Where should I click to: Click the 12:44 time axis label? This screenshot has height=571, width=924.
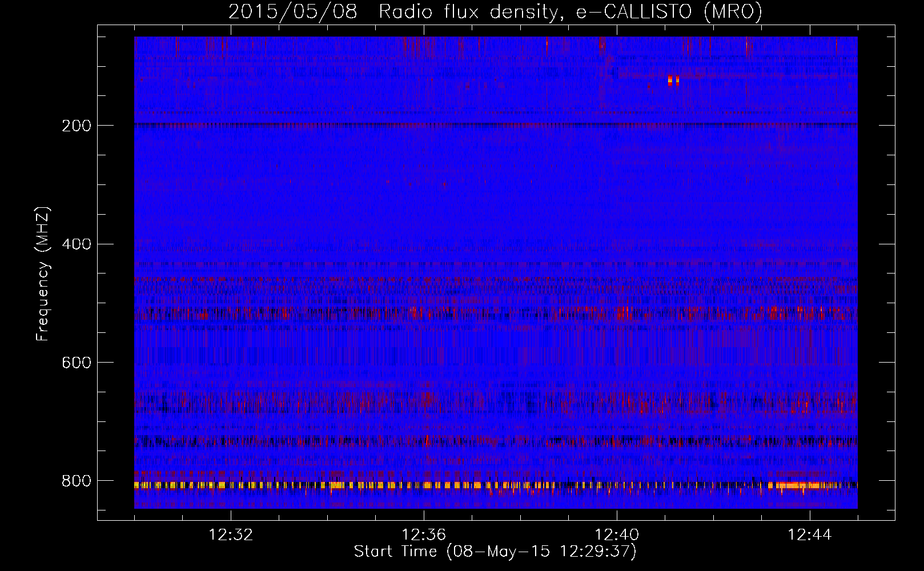[x=810, y=535]
